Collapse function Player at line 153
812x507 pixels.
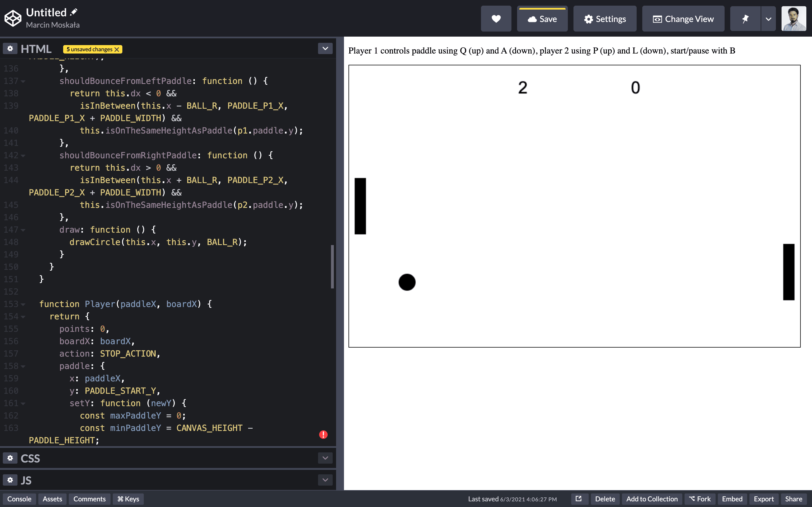[x=23, y=304]
